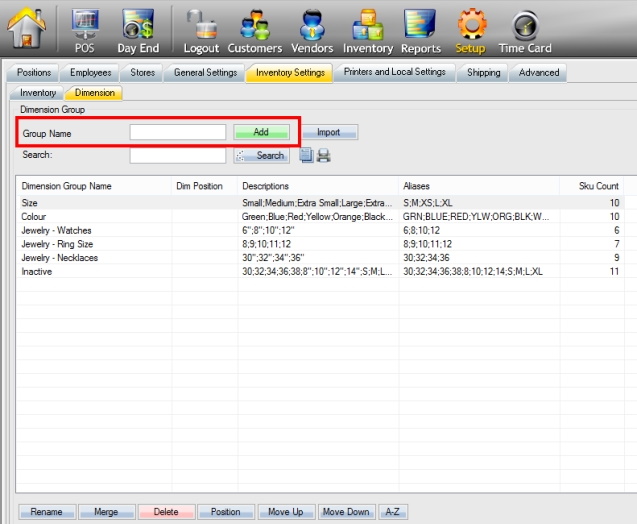Click the print icon beside Search
Screen dimensions: 637x524
pyautogui.click(x=324, y=156)
